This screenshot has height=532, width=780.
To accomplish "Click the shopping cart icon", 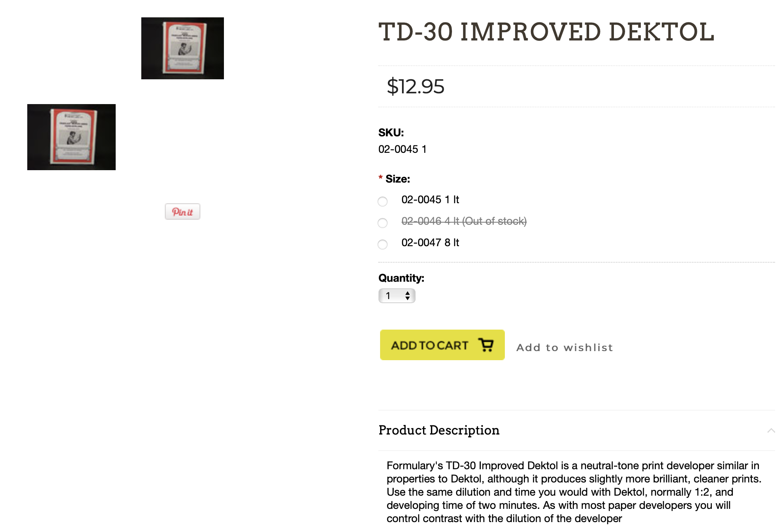I will click(486, 345).
